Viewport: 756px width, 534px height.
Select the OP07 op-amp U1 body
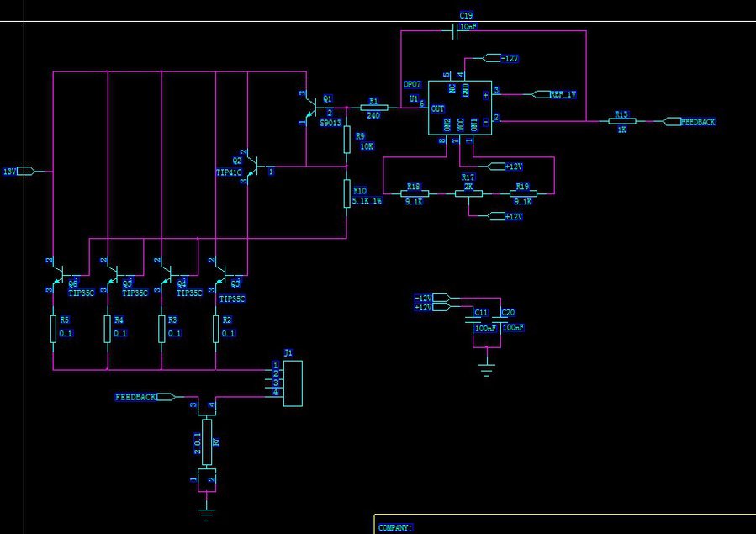tap(459, 108)
